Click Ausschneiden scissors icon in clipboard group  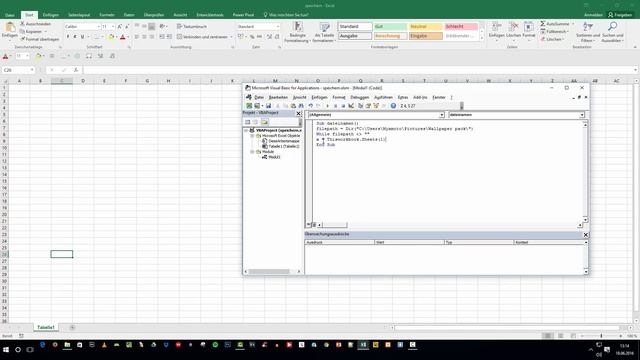coord(22,24)
